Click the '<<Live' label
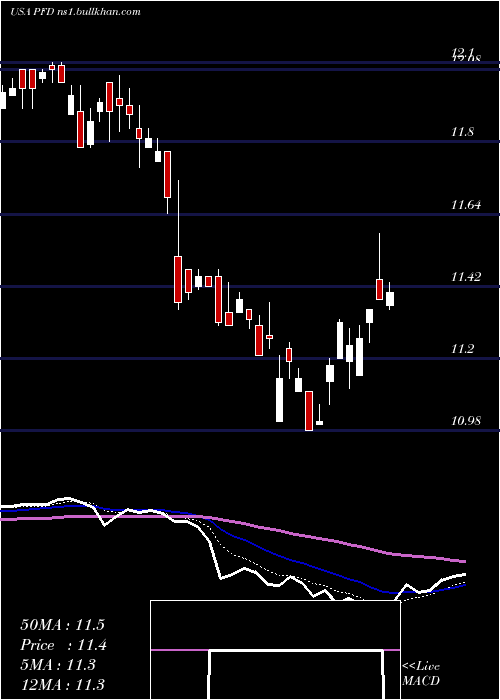500x700 pixels. point(421,666)
